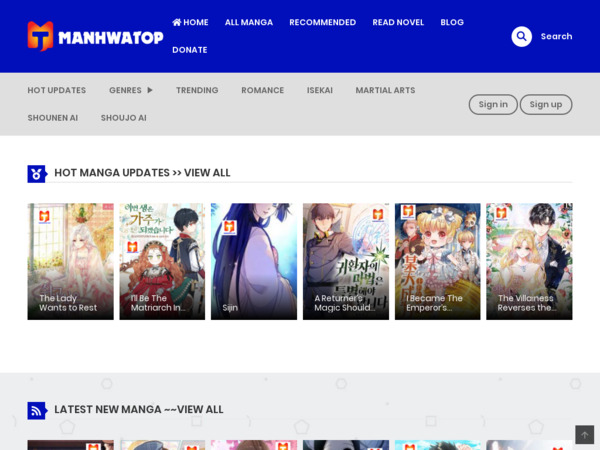Open the Shoujo Ai category

(x=124, y=118)
